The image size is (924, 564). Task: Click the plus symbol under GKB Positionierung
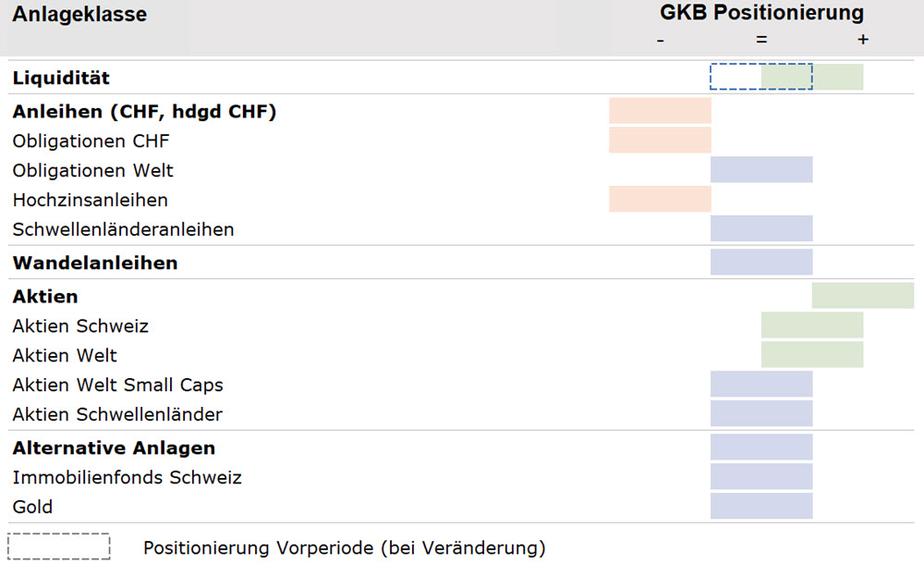point(863,40)
